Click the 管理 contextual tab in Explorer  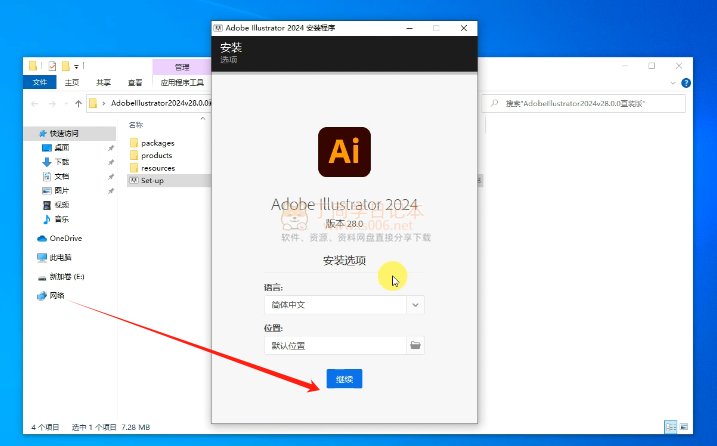click(182, 67)
